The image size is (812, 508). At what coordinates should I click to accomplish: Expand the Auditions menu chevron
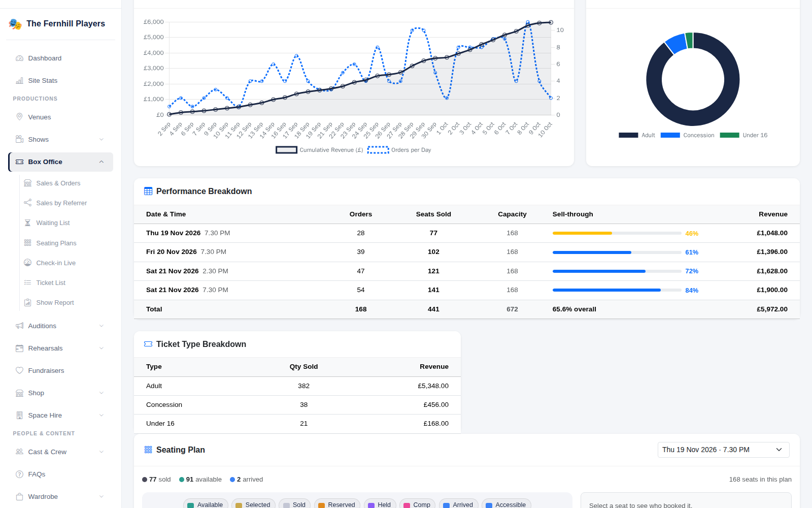click(101, 326)
